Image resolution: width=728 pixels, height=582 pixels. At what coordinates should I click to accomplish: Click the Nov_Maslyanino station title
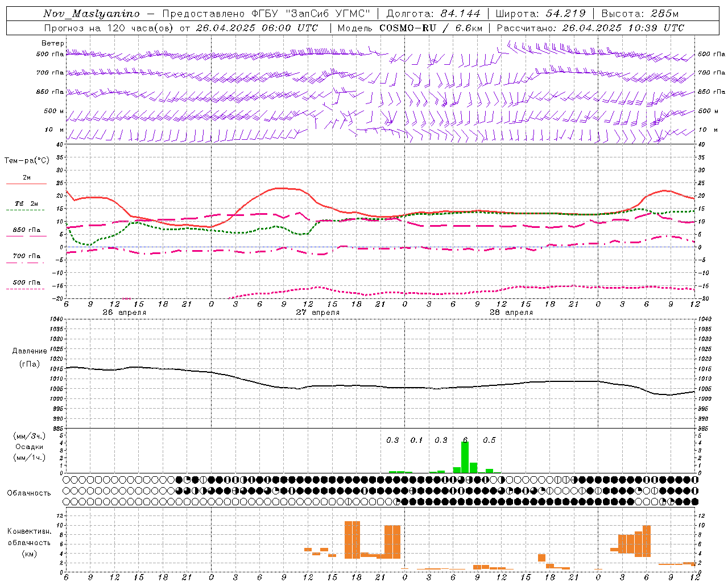92,14
